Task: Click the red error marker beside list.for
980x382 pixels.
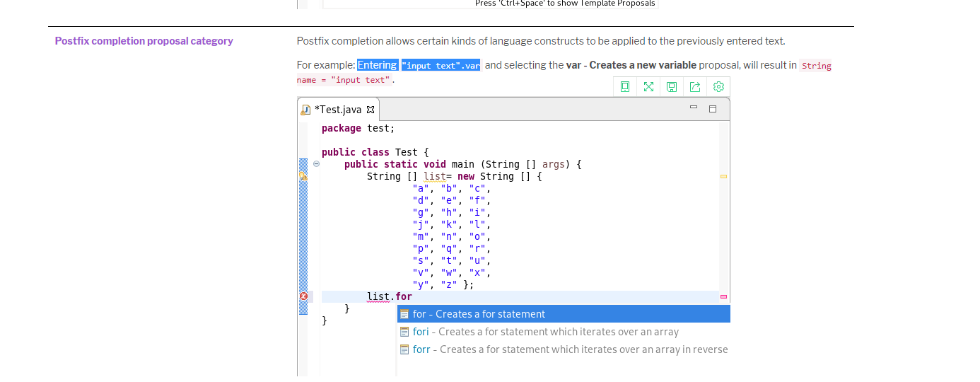Action: click(303, 296)
